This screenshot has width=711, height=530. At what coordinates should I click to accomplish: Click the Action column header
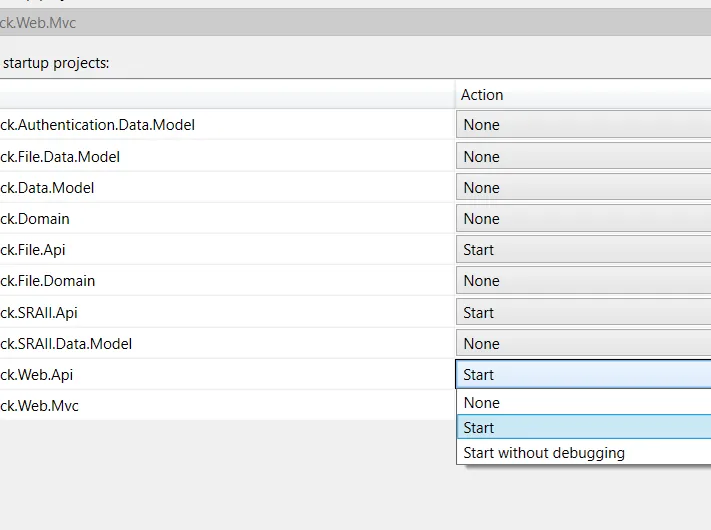[583, 95]
